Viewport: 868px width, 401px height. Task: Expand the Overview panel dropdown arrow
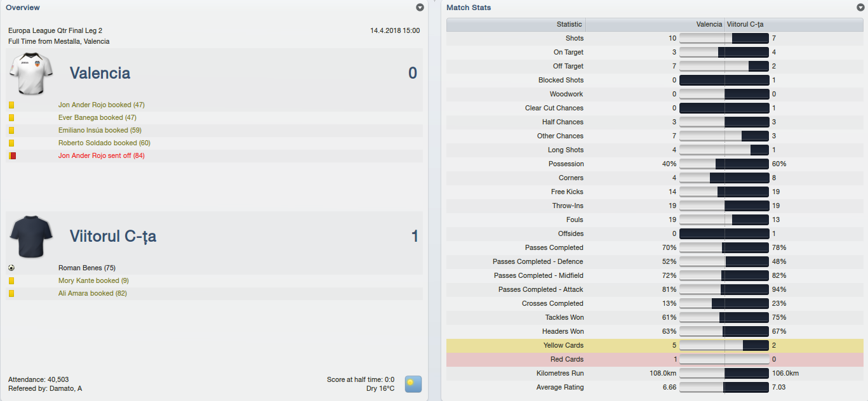coord(420,8)
